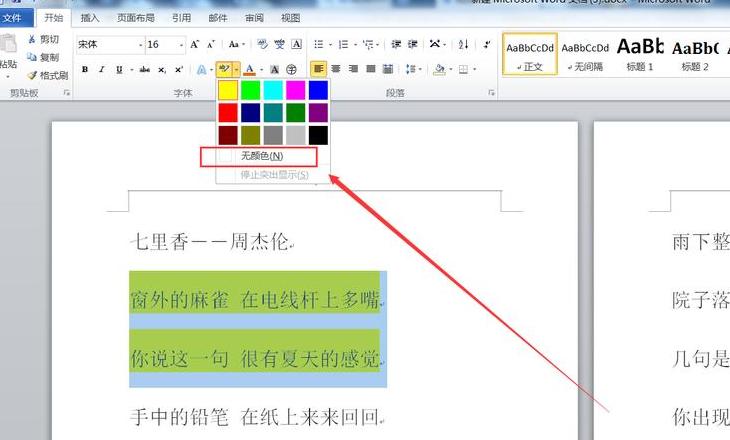Viewport: 730px width, 440px height.
Task: Click the character border A icon
Action: pos(297,44)
